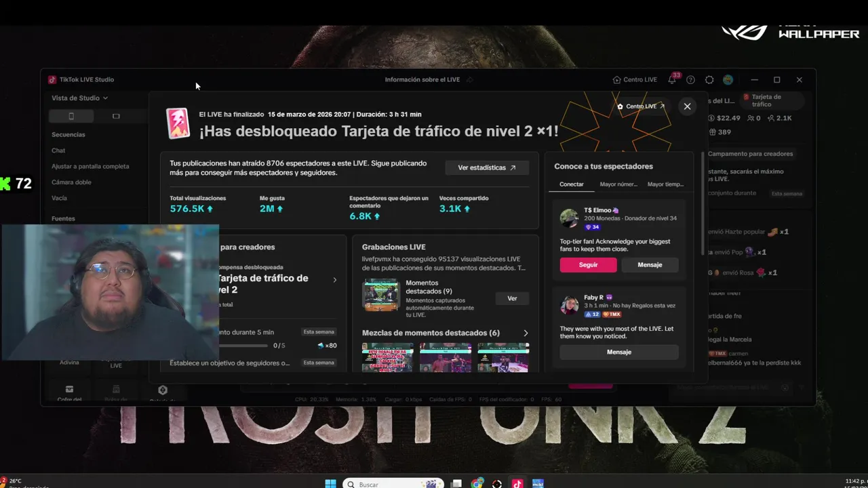Open the settings gear icon in title bar
The height and width of the screenshot is (488, 868).
tap(709, 79)
